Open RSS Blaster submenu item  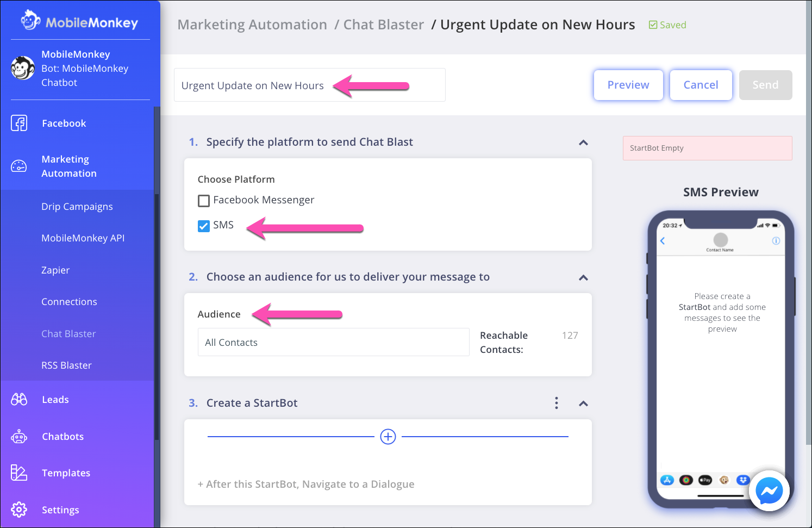pyautogui.click(x=66, y=365)
